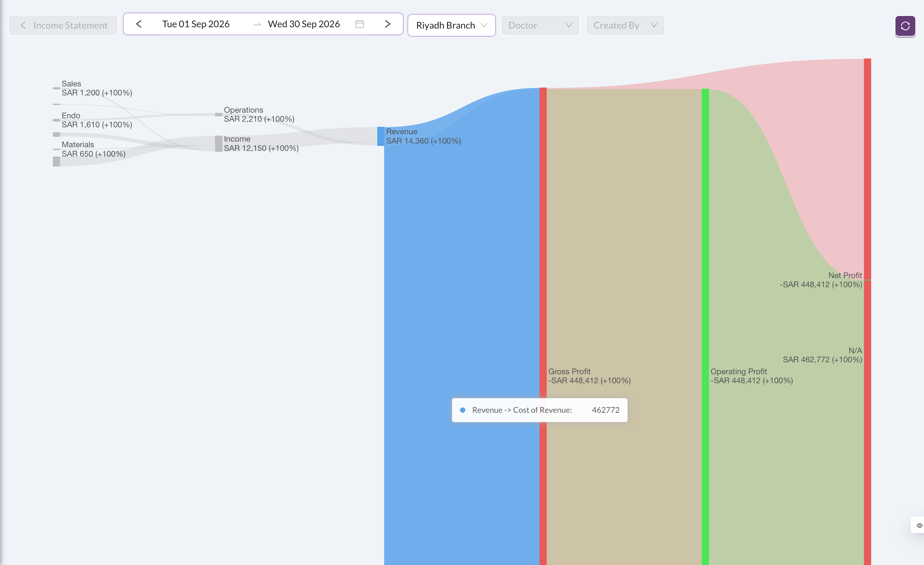Go back to Income Statement

click(x=63, y=26)
